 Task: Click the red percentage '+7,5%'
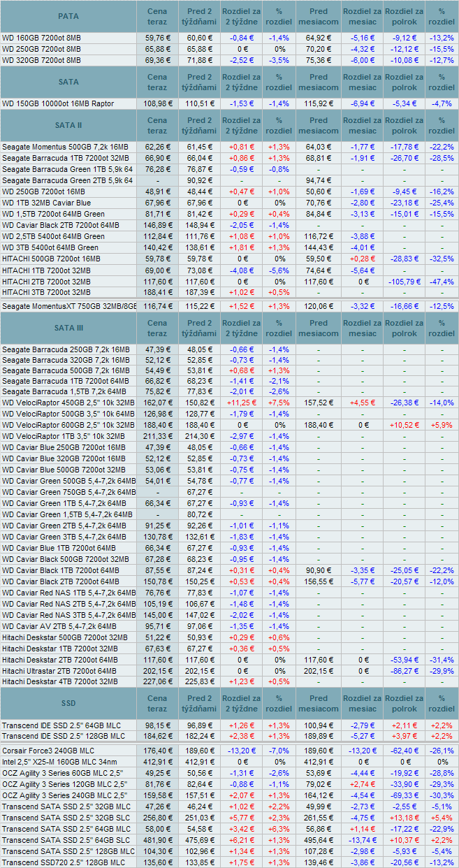coord(279,403)
